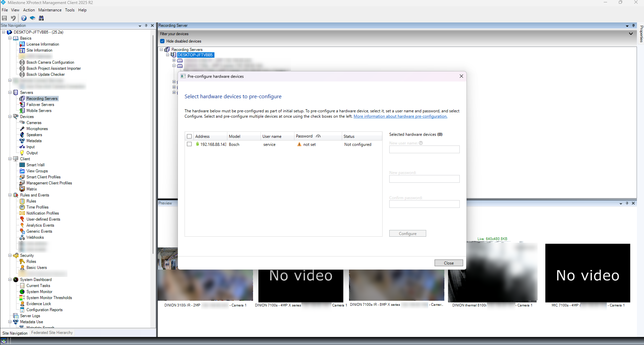Collapse the Recording Servers root node

[x=161, y=50]
